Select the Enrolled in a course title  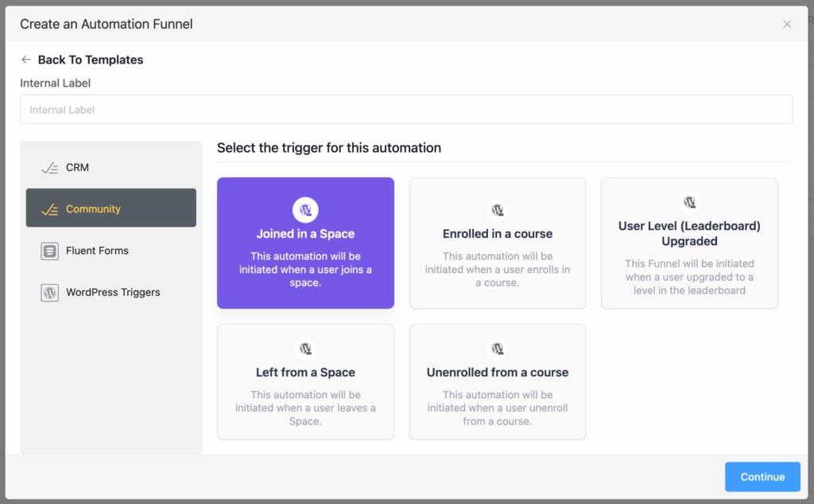point(498,234)
